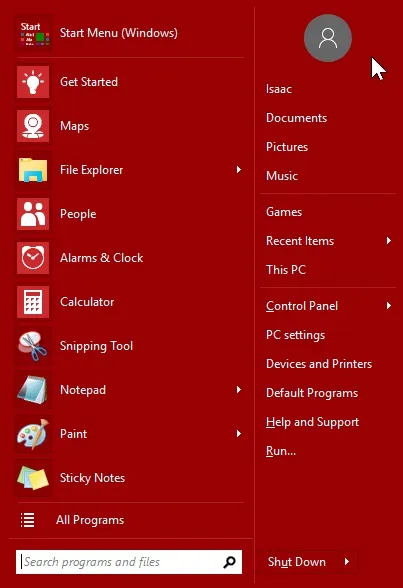The height and width of the screenshot is (588, 403).
Task: Open the Documents menu entry
Action: 296,118
